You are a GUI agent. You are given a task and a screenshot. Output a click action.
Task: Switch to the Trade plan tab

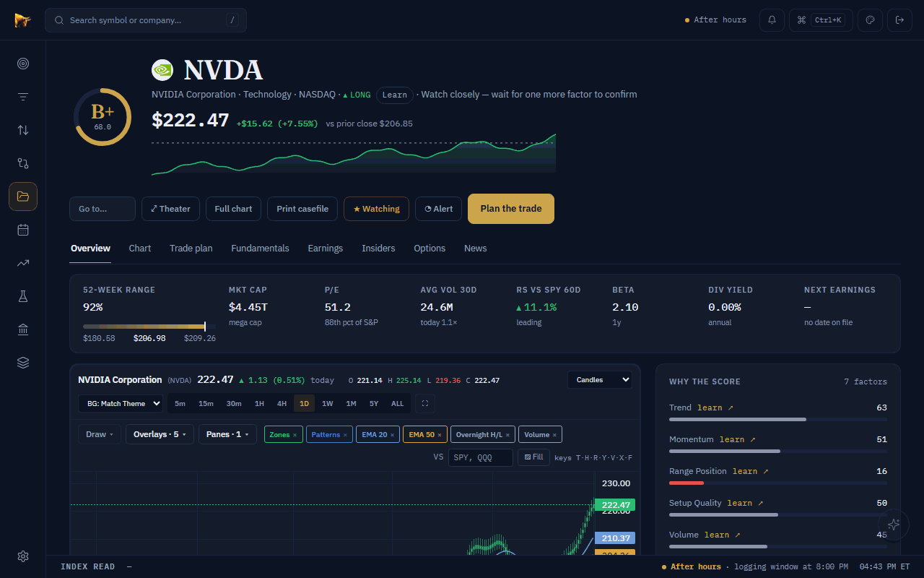tap(191, 248)
